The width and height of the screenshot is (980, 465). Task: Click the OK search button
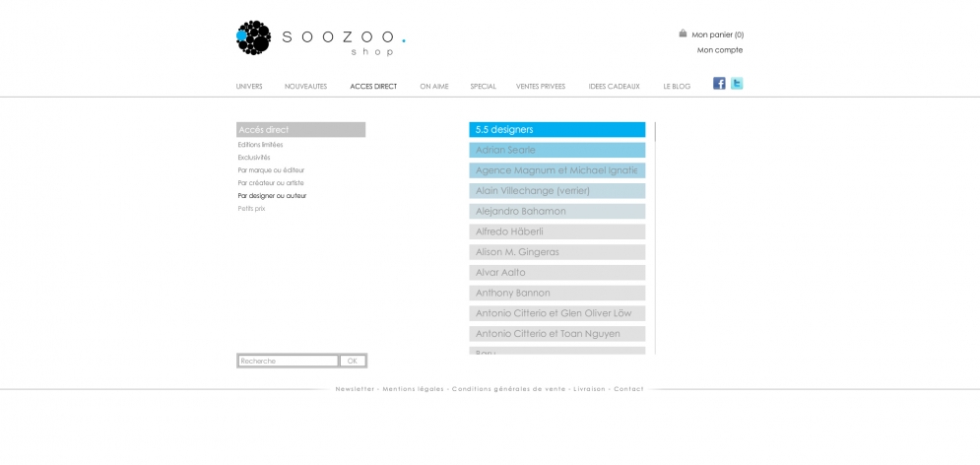pyautogui.click(x=353, y=362)
